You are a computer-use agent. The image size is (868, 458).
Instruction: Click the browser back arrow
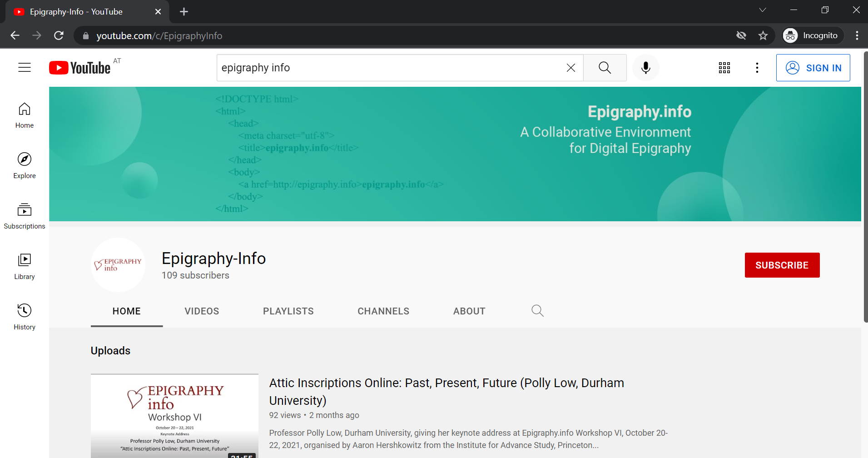click(x=15, y=35)
